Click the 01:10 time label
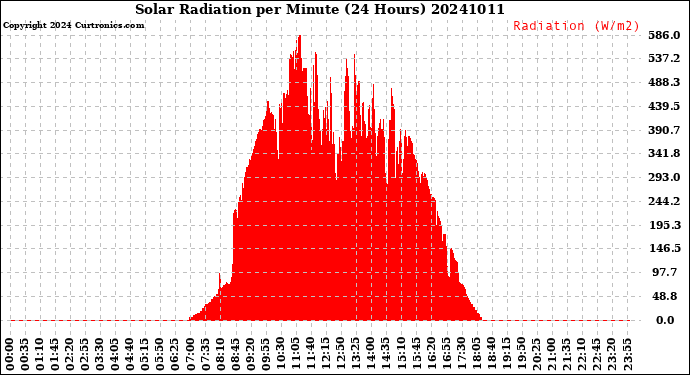 [40, 354]
